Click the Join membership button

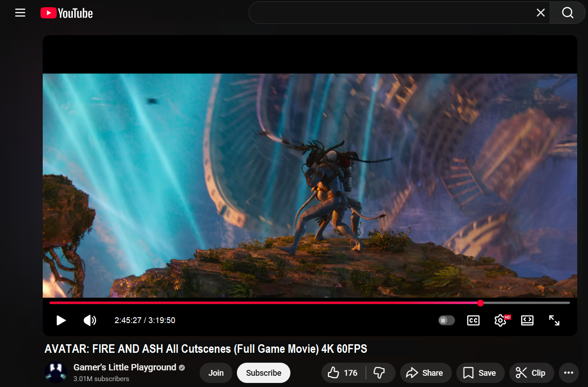[216, 373]
